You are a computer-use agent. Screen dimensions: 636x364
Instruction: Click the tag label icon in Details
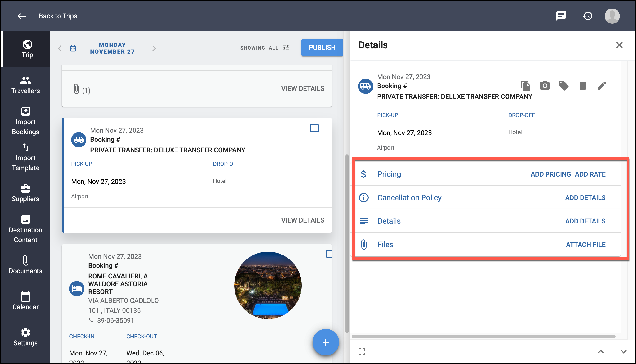(564, 86)
